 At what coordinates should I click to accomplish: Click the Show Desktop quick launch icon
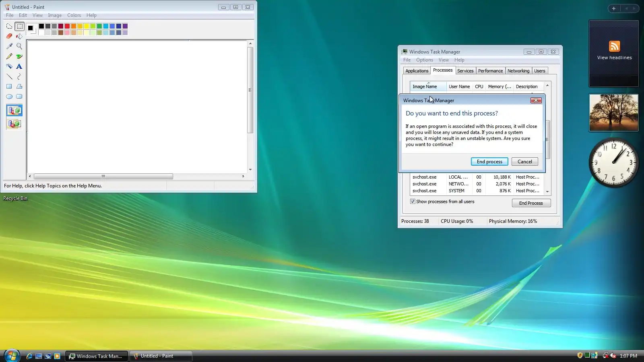[x=39, y=356]
